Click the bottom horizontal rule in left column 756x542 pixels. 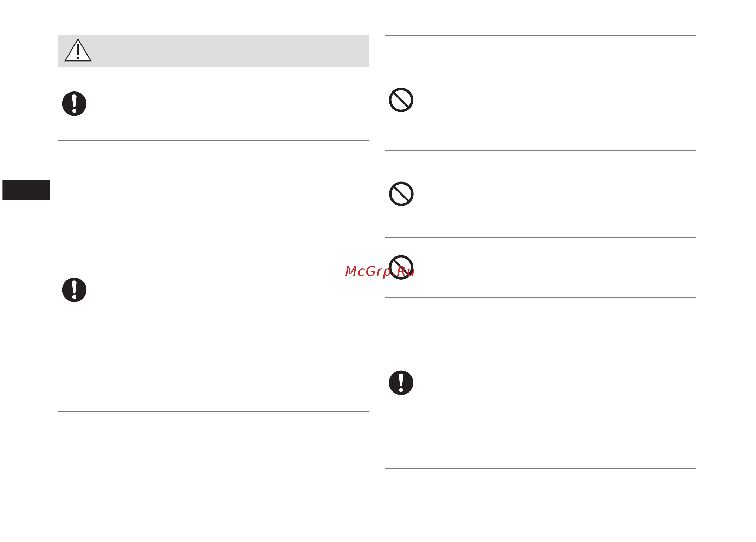(214, 411)
